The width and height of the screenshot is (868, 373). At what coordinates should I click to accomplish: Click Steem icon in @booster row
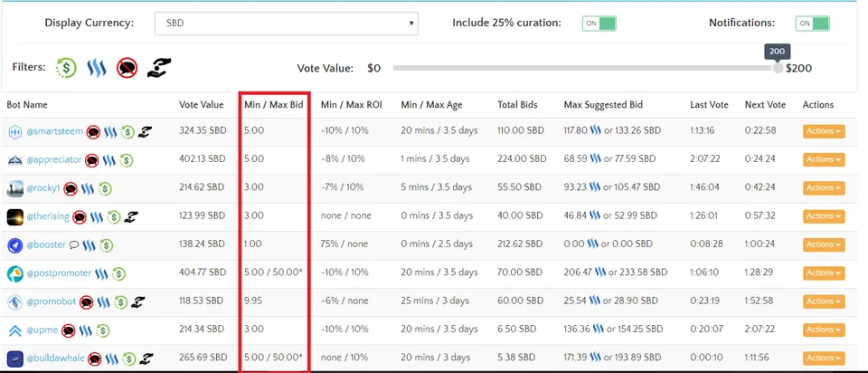click(x=90, y=245)
